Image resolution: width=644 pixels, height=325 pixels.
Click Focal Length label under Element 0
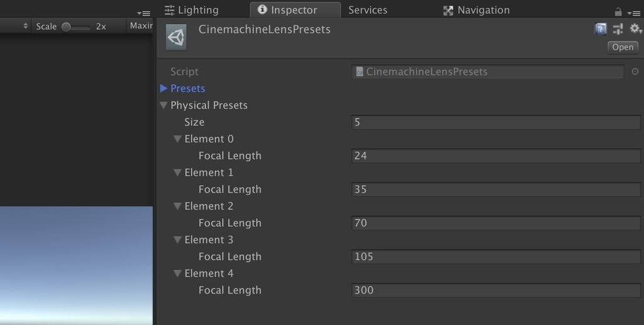point(230,156)
